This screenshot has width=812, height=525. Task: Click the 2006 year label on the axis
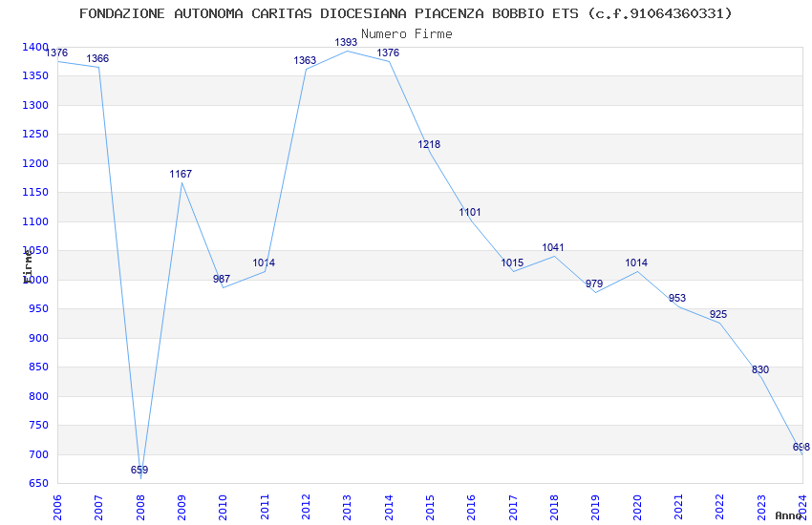click(57, 508)
